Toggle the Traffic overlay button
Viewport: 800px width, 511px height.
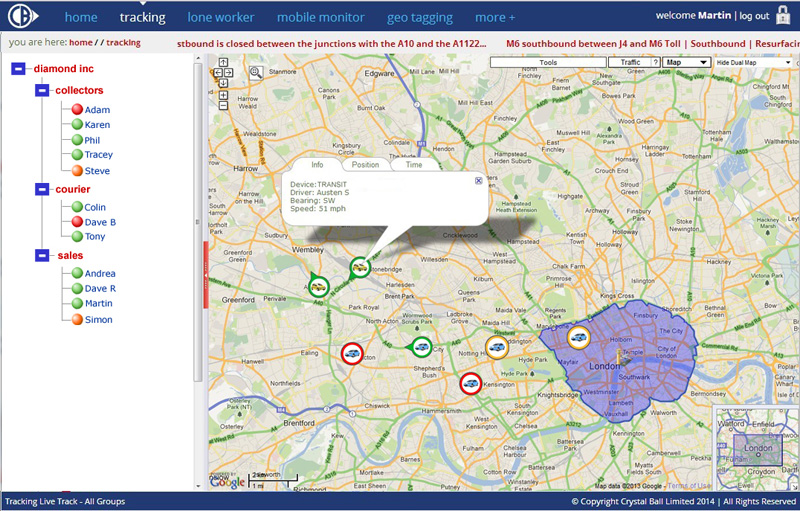point(630,62)
